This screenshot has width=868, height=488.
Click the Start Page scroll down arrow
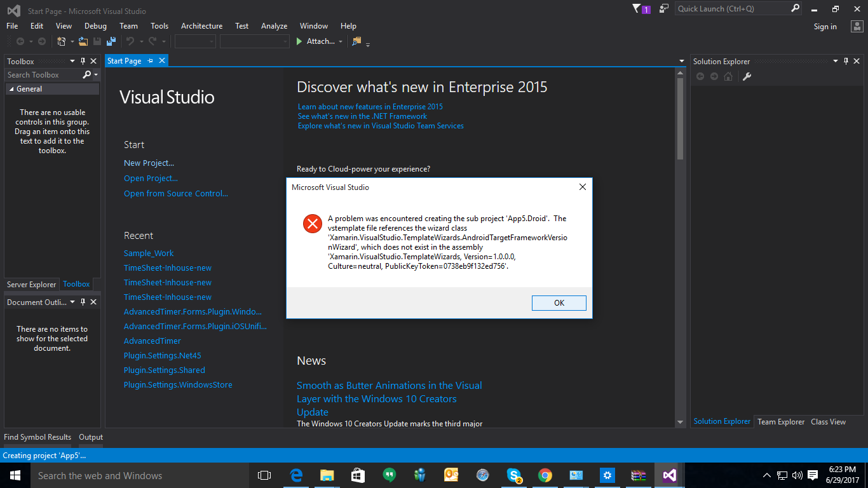click(x=680, y=422)
